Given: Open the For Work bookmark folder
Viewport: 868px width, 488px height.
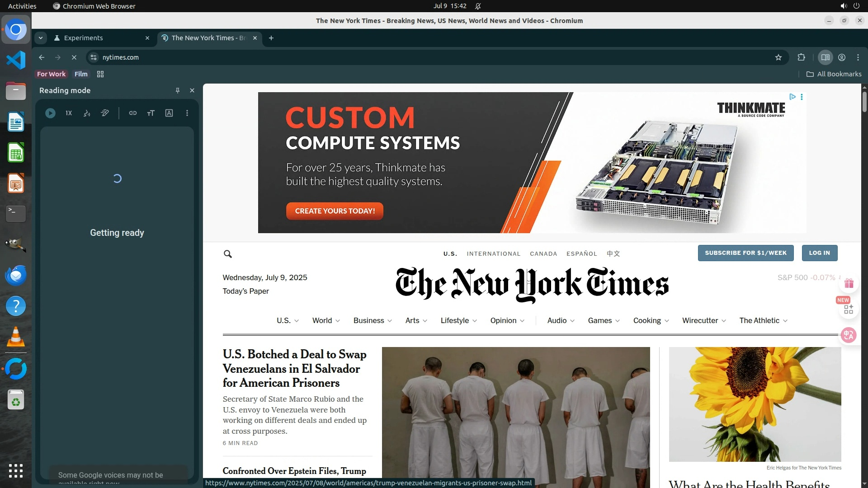Looking at the screenshot, I should (51, 74).
